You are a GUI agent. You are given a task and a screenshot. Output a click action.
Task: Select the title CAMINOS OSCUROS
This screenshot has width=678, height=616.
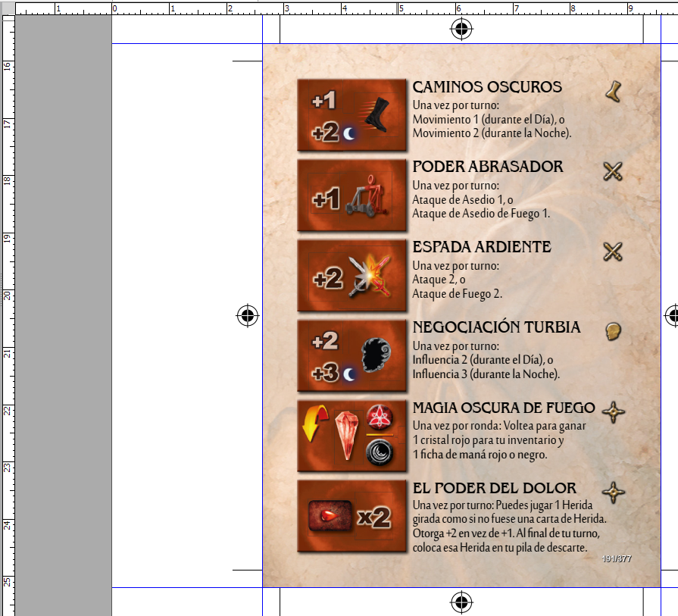487,87
